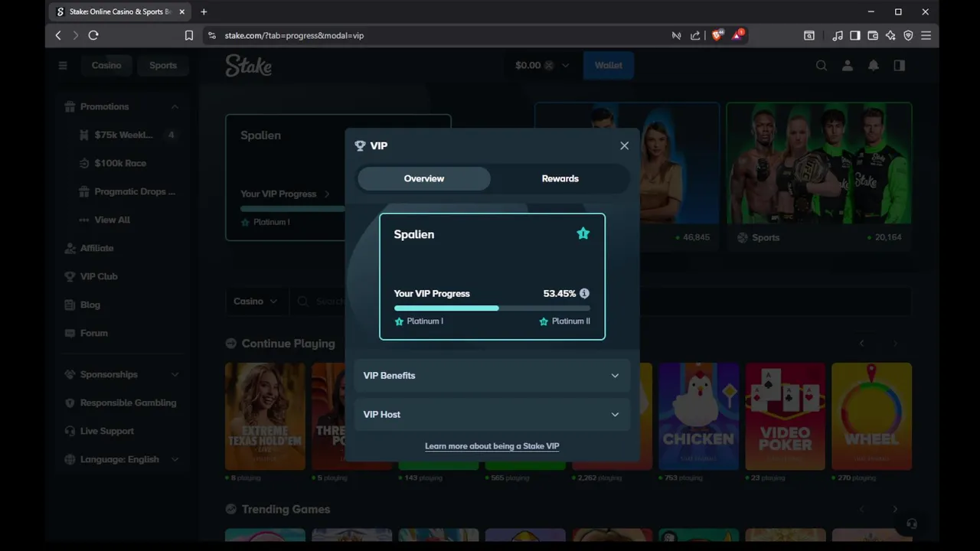The image size is (980, 551).
Task: Open $100k Race promotion item
Action: point(121,163)
